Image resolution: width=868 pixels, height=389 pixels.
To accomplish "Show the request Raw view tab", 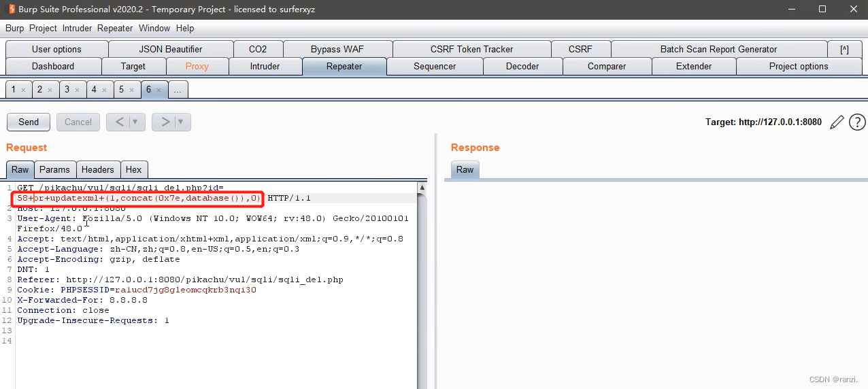I will point(20,169).
